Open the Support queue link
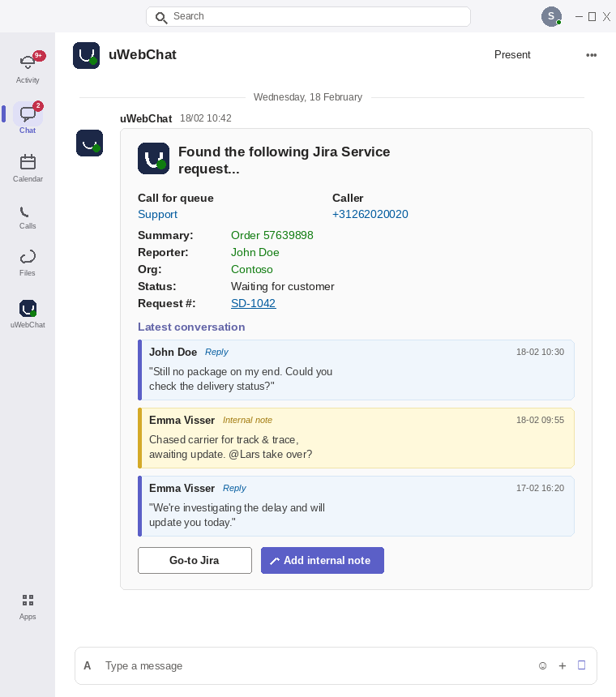 157,214
